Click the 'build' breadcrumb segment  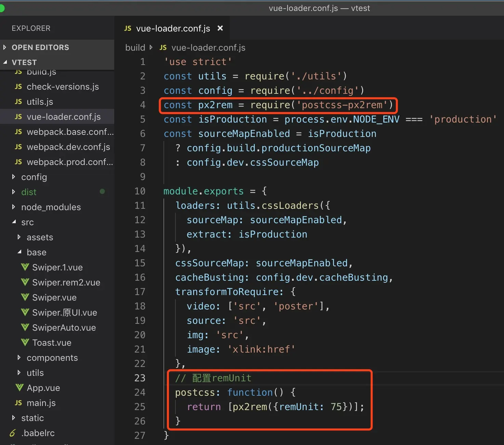point(135,48)
